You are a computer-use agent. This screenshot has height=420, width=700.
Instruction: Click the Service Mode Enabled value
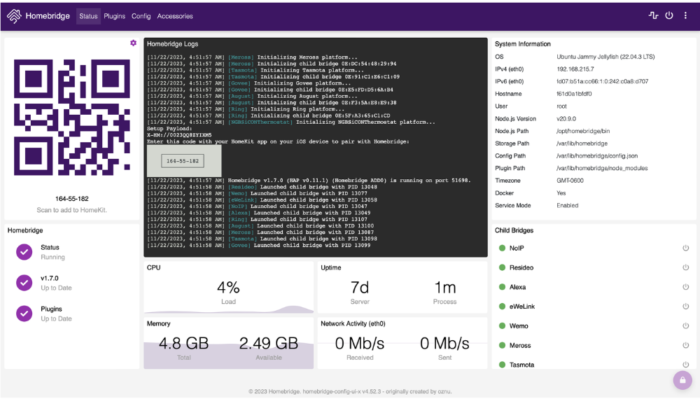click(x=567, y=205)
